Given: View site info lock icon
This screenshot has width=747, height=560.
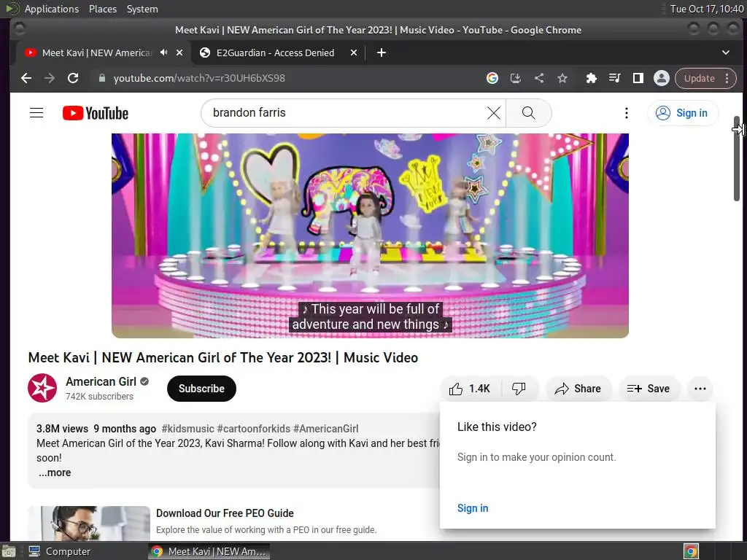Looking at the screenshot, I should 101,78.
